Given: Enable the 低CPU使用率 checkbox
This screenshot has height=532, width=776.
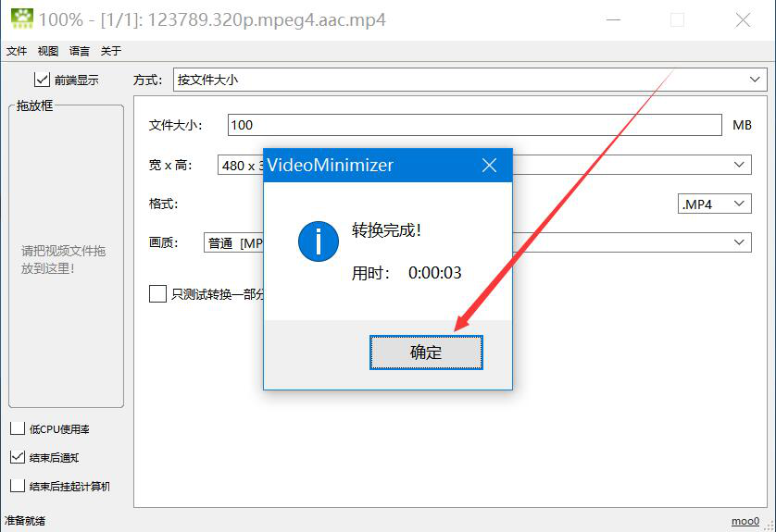Looking at the screenshot, I should 18,428.
